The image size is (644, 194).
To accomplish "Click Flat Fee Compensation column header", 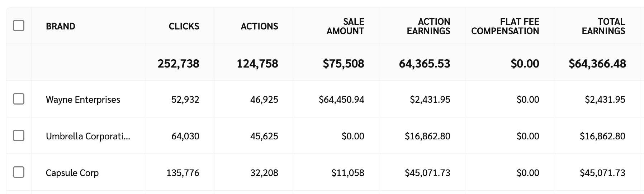I will pyautogui.click(x=505, y=26).
